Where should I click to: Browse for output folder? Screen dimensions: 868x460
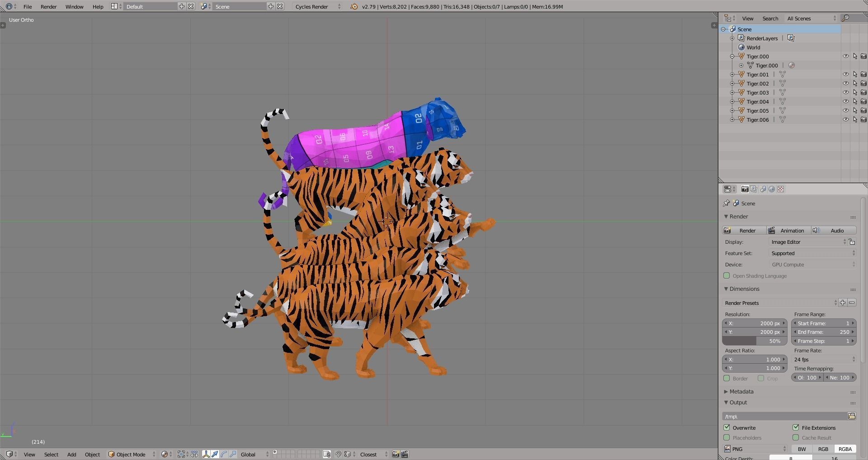[852, 416]
